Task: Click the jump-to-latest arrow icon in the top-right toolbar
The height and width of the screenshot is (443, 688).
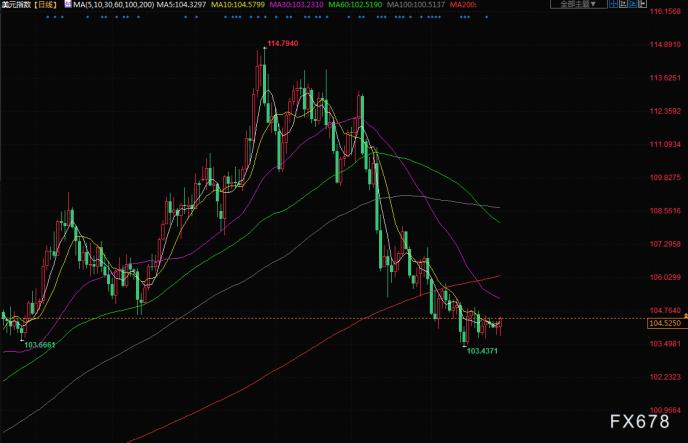Action: pyautogui.click(x=642, y=4)
